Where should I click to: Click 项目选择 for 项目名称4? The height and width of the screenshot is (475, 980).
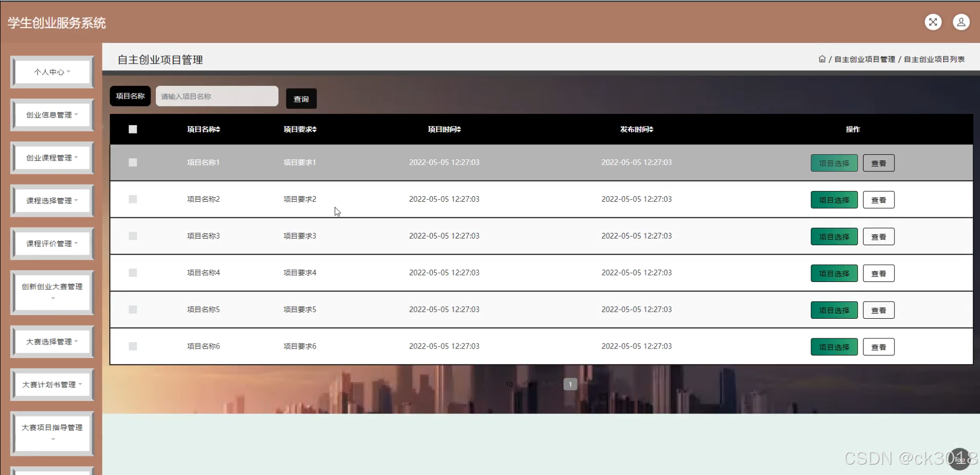834,273
